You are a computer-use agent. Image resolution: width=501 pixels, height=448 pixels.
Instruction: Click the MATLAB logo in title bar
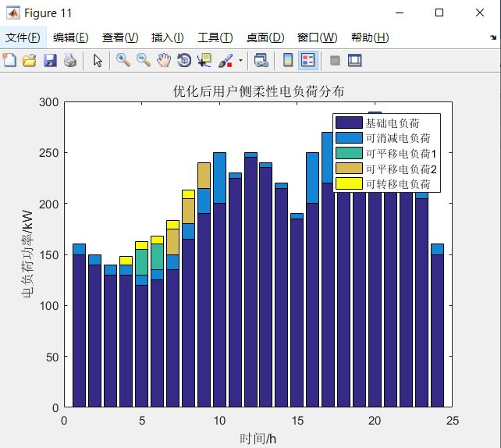(13, 12)
